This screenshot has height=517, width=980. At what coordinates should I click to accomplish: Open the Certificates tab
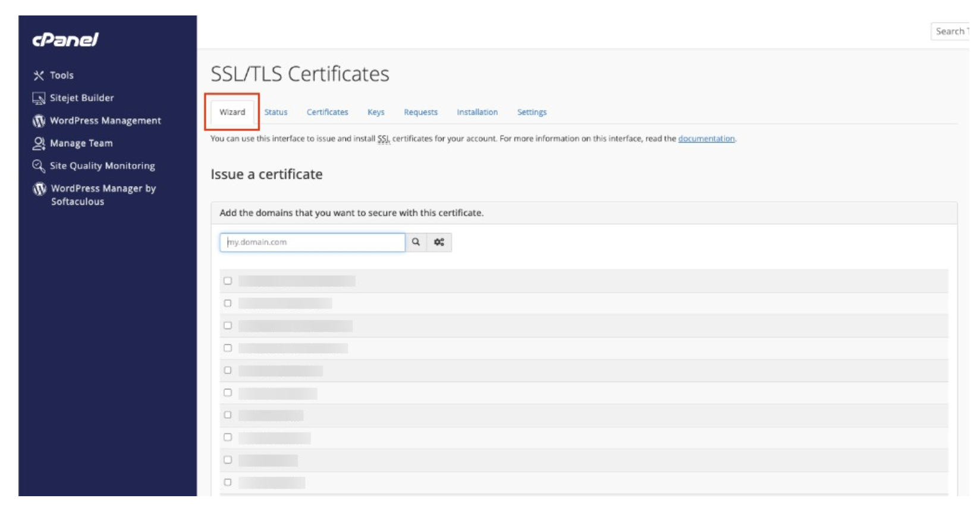click(x=327, y=112)
